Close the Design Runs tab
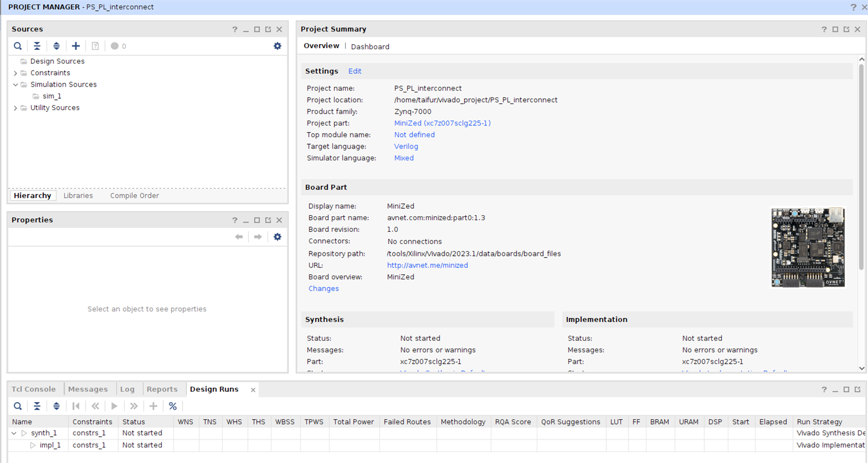Screen dimensions: 868x463 click(253, 390)
